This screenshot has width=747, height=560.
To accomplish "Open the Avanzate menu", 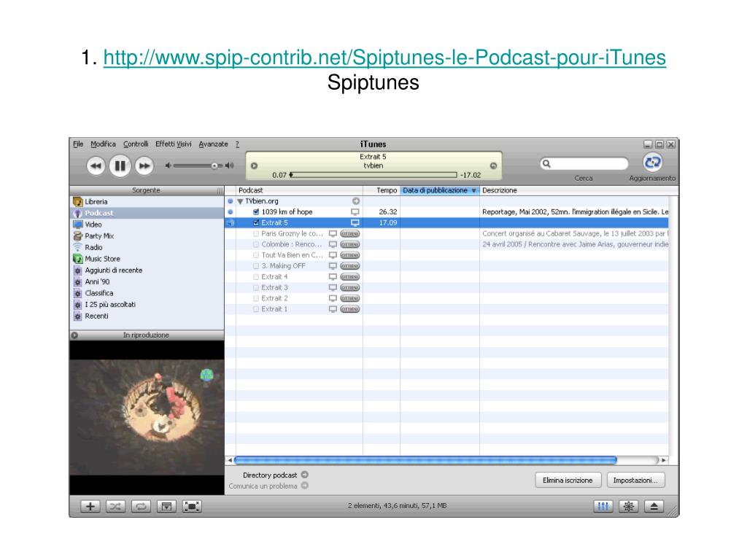I will pos(214,144).
